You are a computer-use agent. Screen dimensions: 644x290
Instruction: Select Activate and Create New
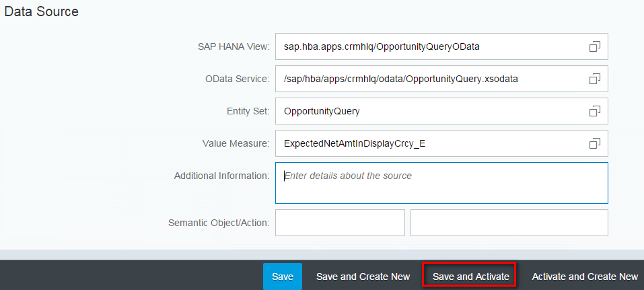click(x=585, y=277)
